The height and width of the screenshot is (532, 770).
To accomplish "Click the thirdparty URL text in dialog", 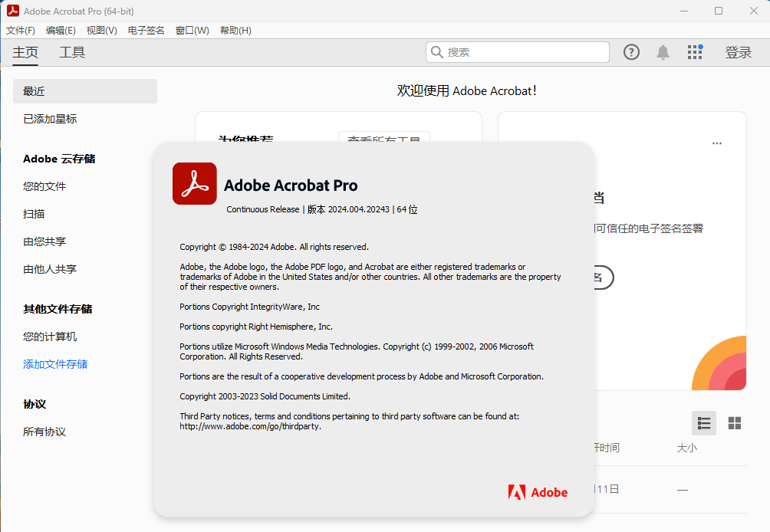I will coord(251,426).
